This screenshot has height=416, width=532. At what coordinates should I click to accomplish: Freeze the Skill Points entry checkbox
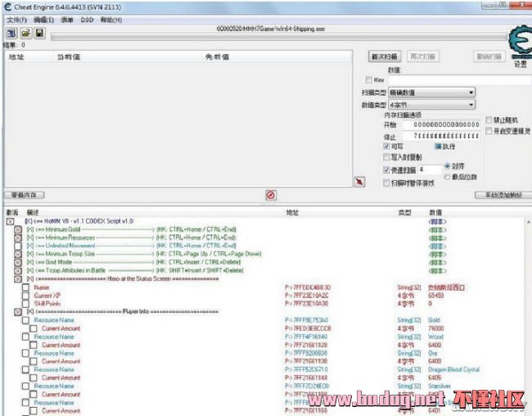(26, 304)
